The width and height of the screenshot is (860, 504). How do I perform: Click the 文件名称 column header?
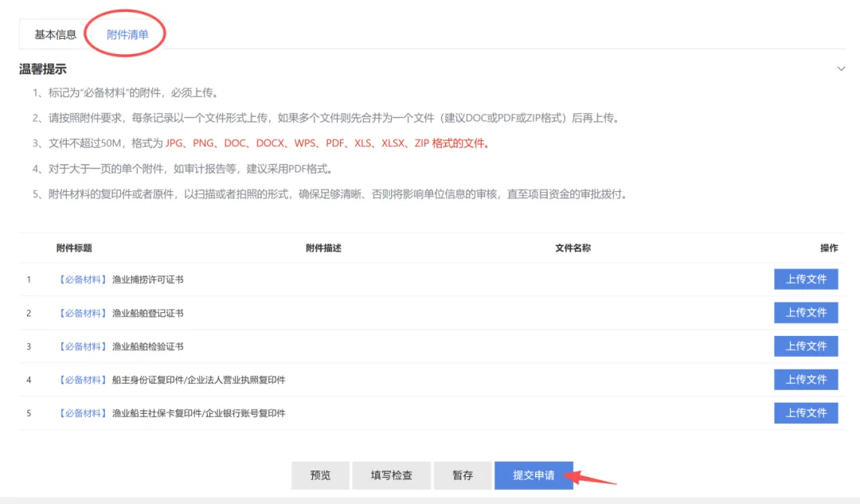click(573, 248)
